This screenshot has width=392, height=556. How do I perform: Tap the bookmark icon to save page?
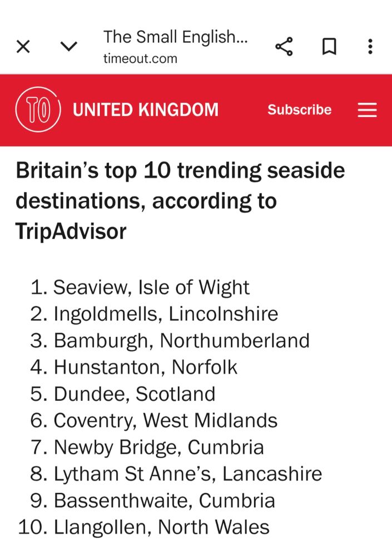coord(328,47)
